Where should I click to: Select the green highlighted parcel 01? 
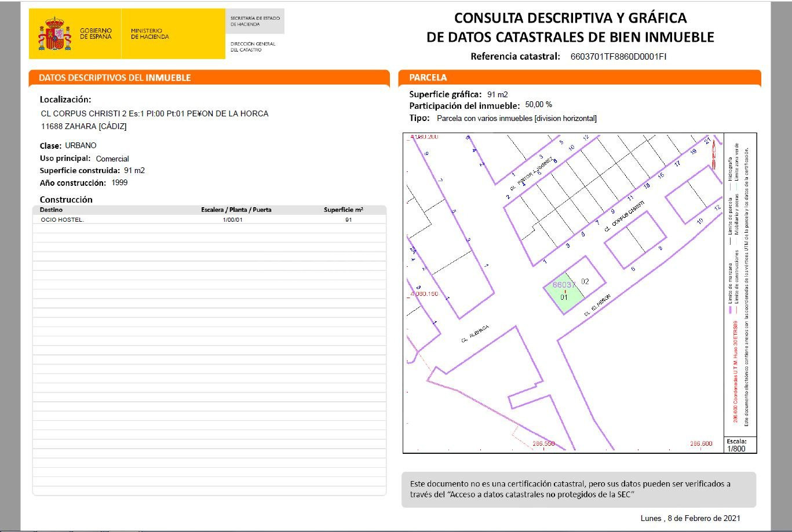564,293
